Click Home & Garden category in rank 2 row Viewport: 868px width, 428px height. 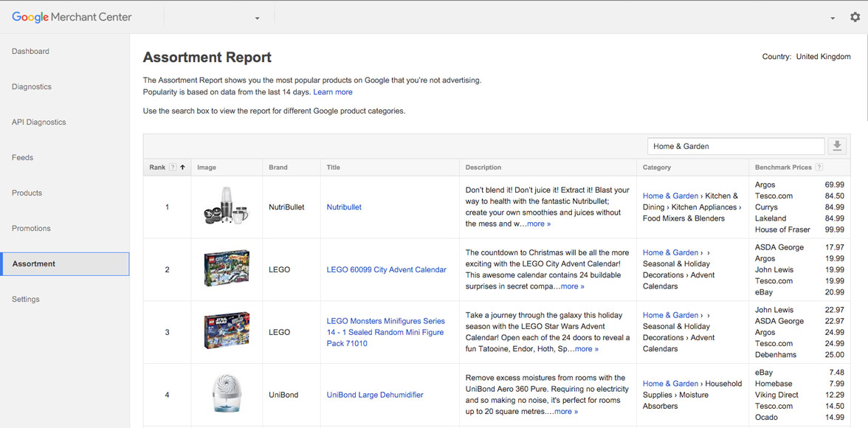pyautogui.click(x=670, y=252)
